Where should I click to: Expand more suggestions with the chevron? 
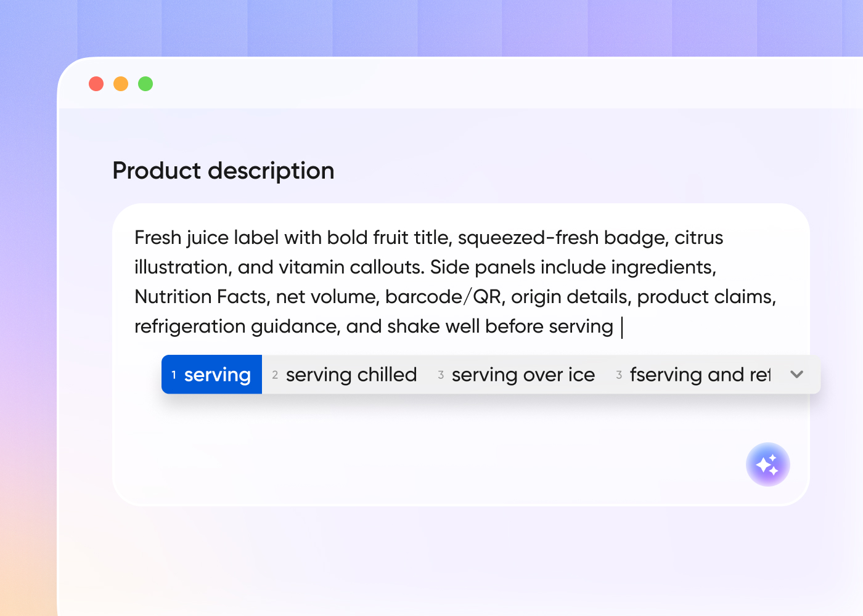coord(796,374)
